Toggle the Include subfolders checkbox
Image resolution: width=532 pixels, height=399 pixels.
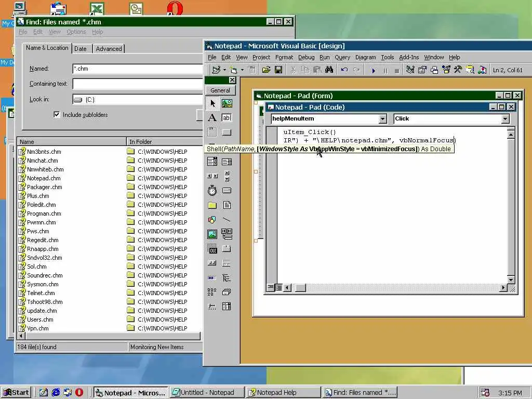point(57,115)
